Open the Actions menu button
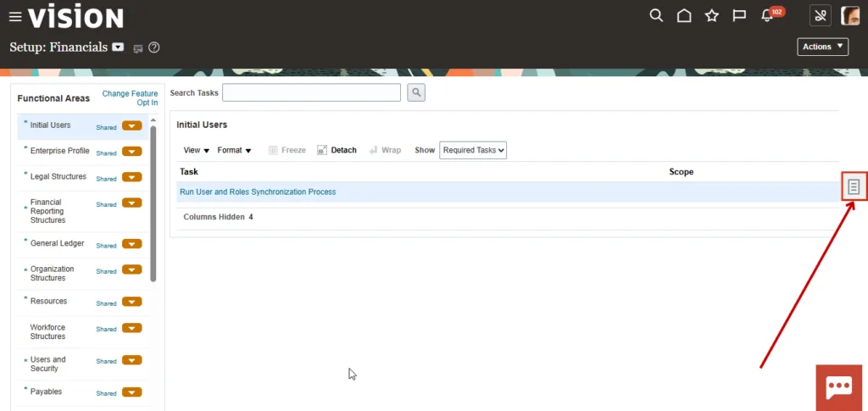The width and height of the screenshot is (868, 411). pos(822,47)
